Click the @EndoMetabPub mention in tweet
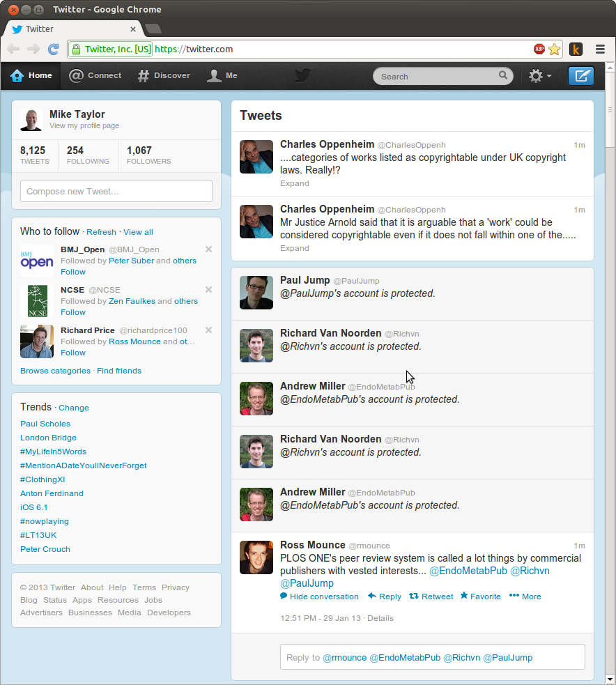Image resolution: width=616 pixels, height=685 pixels. pos(468,571)
